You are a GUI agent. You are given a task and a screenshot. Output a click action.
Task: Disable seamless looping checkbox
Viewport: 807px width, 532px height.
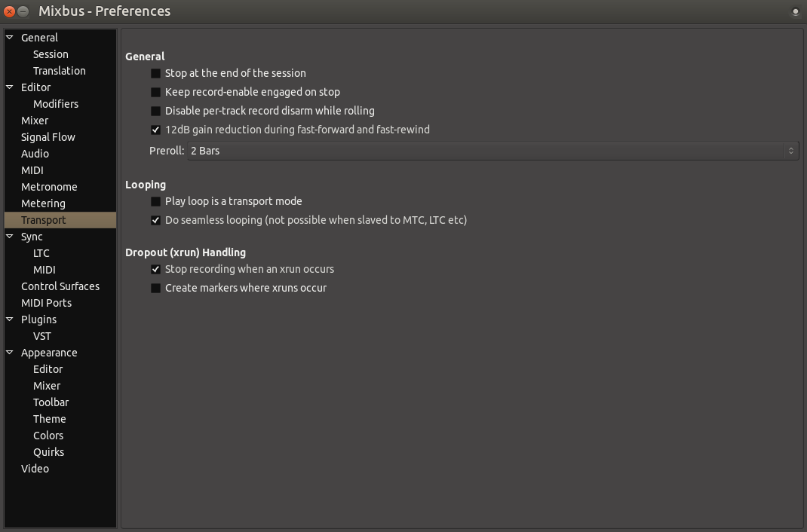156,221
